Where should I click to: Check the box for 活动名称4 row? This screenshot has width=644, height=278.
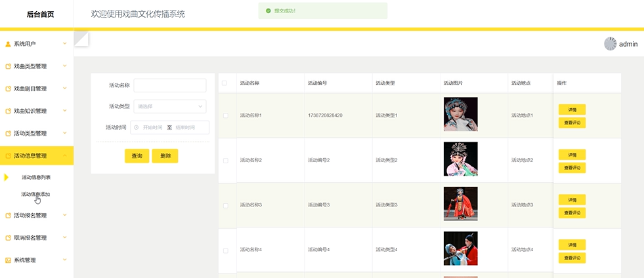coord(225,250)
